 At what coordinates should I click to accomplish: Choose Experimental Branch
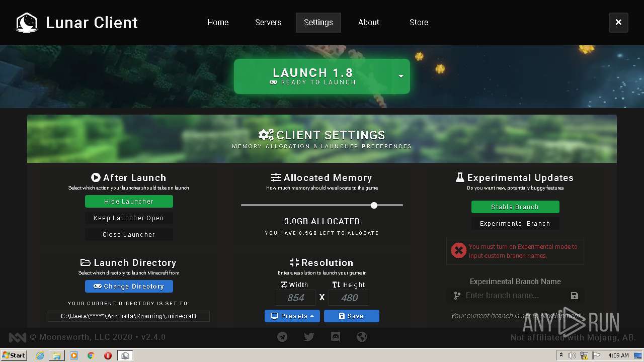click(515, 223)
